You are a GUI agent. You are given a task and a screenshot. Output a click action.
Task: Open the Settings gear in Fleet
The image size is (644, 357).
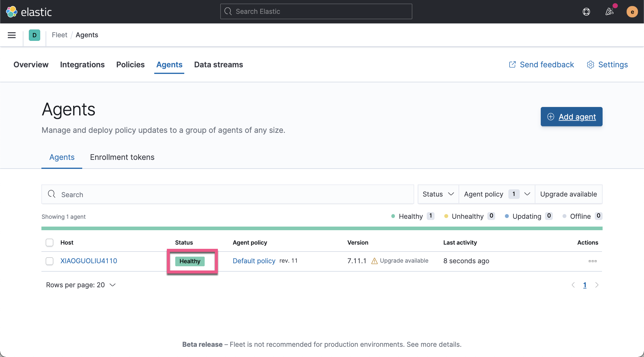tap(607, 64)
